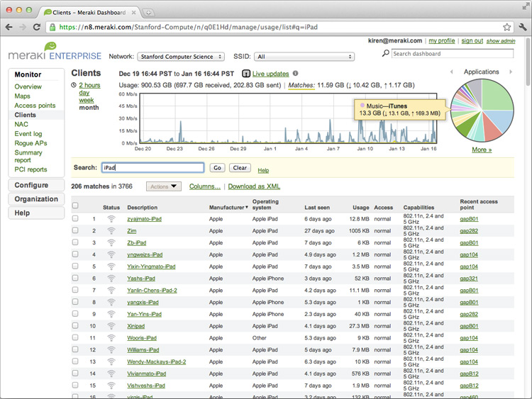Open the More » applications link
The height and width of the screenshot is (399, 532).
(482, 150)
